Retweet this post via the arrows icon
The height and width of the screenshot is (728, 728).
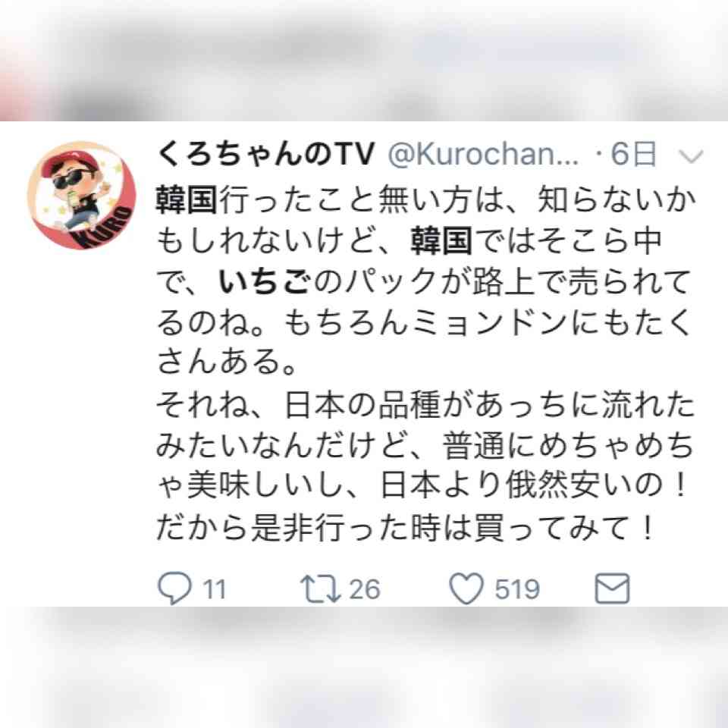[320, 588]
